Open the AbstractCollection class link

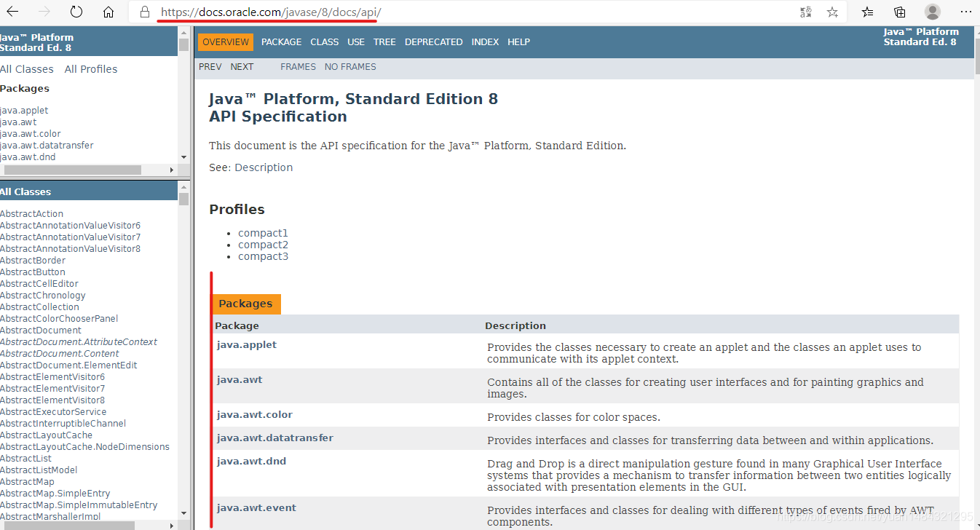click(x=39, y=307)
